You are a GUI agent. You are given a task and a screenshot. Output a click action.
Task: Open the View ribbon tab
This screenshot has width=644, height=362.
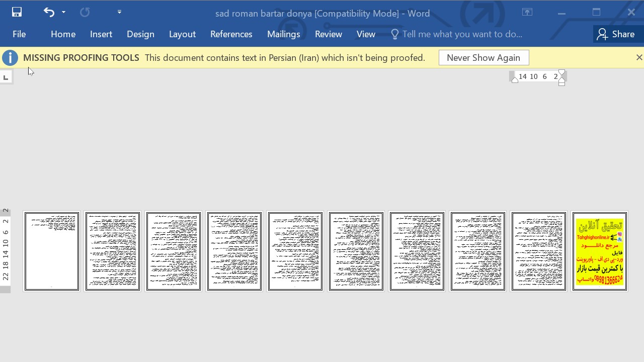tap(366, 34)
